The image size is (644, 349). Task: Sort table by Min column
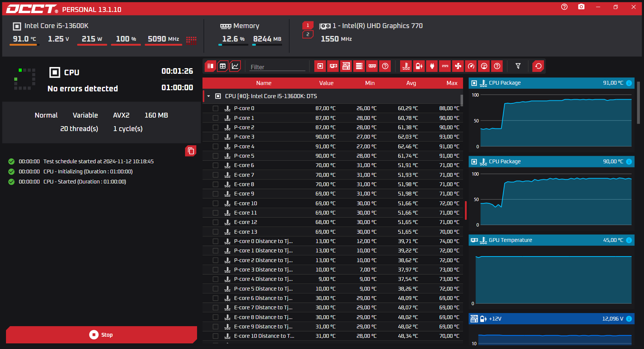coord(370,83)
